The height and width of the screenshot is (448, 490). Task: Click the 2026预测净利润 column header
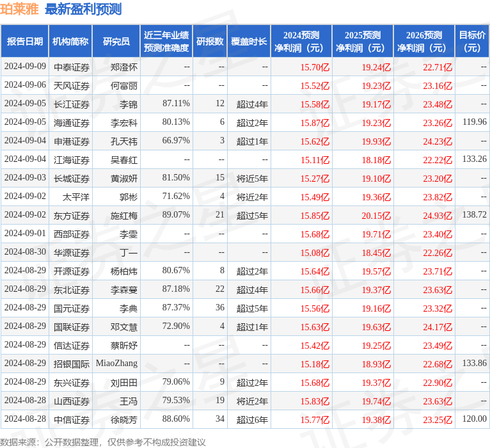[423, 42]
